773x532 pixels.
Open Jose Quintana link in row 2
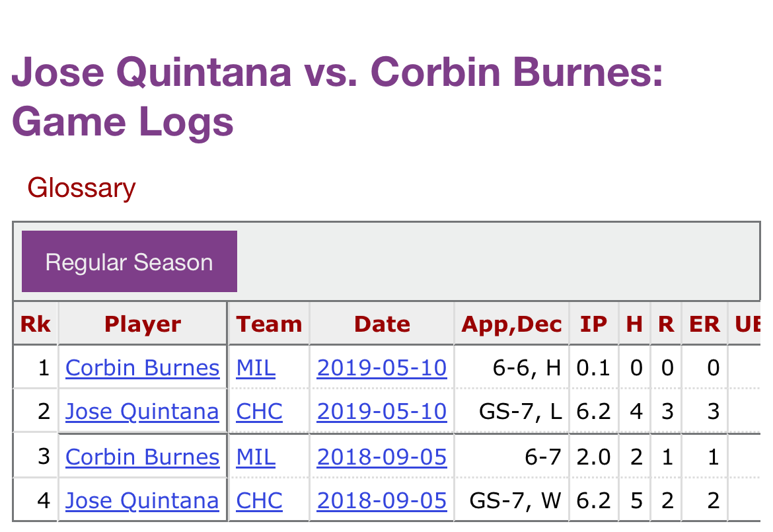(x=142, y=412)
